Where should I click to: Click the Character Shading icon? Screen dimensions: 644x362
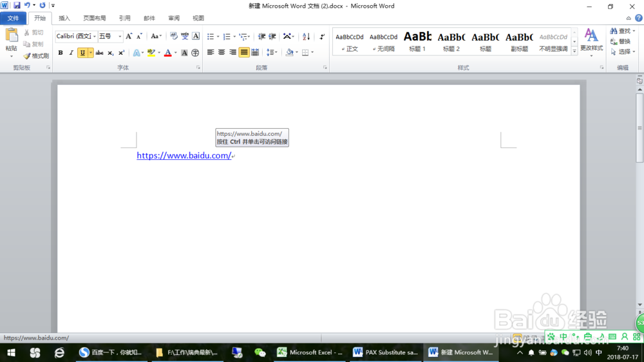coord(184,53)
